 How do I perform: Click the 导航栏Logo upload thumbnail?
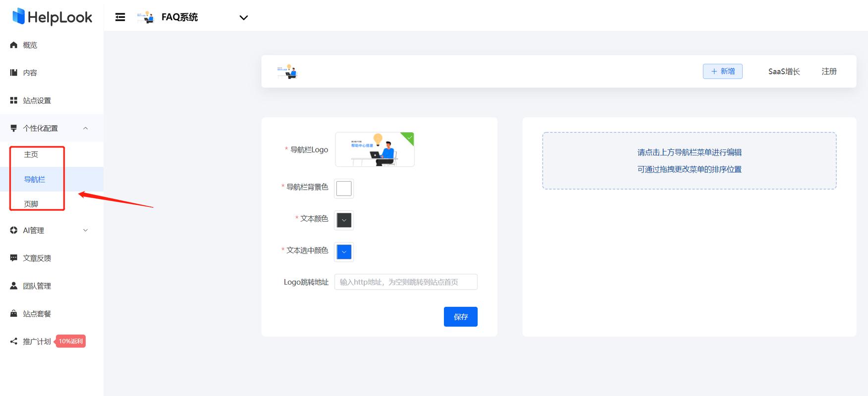point(375,149)
